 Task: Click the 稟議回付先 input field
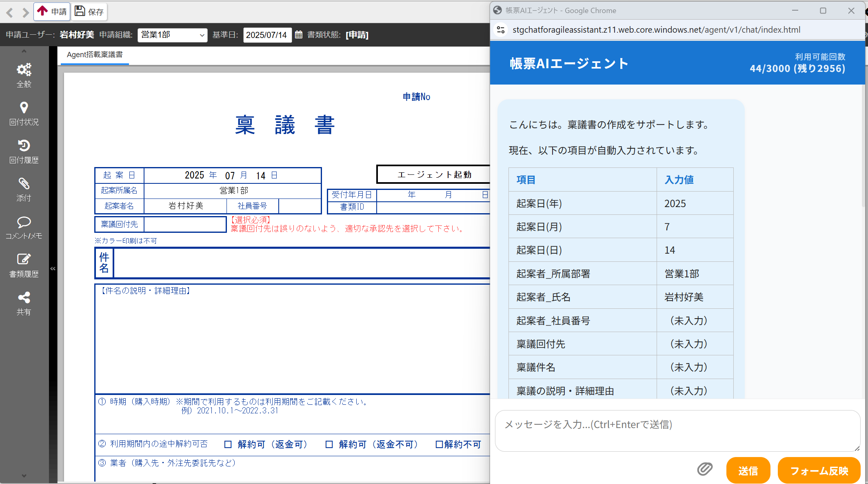coord(185,224)
